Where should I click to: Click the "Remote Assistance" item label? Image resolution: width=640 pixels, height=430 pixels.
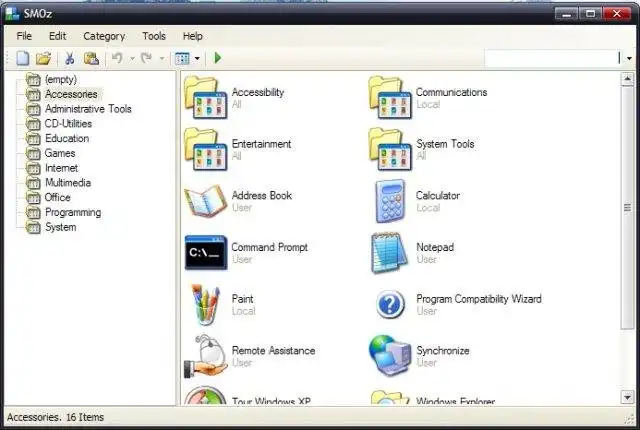coord(273,351)
